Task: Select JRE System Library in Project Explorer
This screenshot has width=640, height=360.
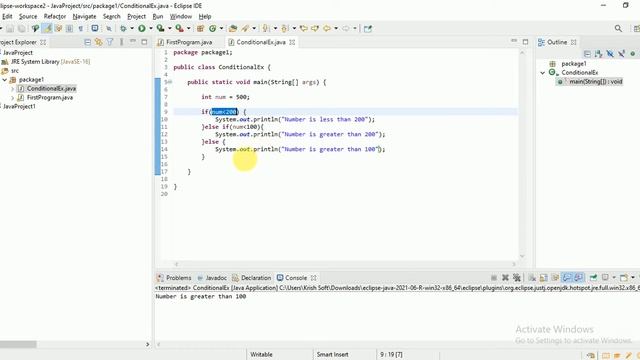Action: pos(46,62)
